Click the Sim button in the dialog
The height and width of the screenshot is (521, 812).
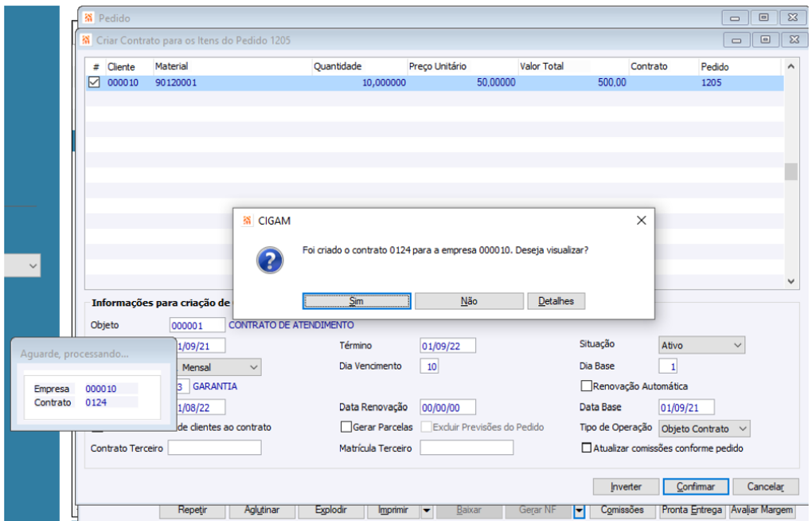coord(357,301)
